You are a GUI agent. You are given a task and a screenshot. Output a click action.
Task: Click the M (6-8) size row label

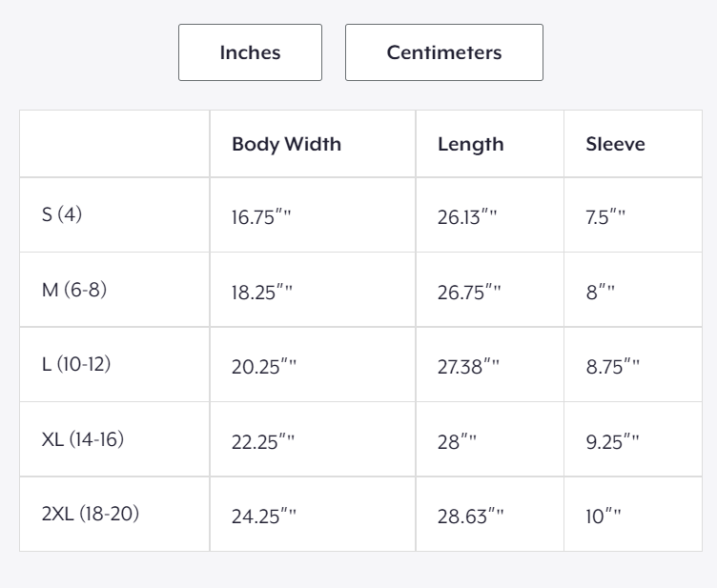click(x=74, y=290)
